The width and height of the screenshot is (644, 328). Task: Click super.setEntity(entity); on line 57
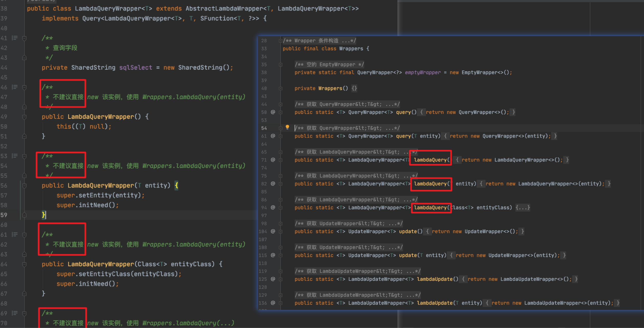pyautogui.click(x=101, y=195)
